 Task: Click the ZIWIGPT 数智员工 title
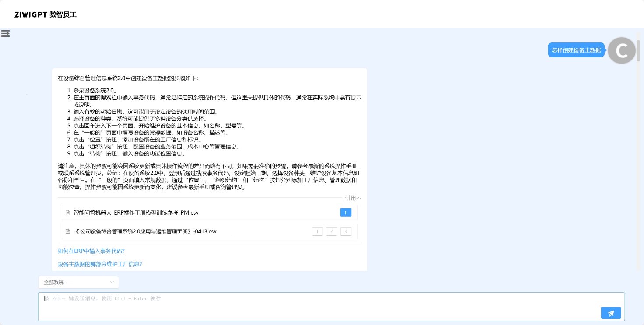tap(45, 14)
